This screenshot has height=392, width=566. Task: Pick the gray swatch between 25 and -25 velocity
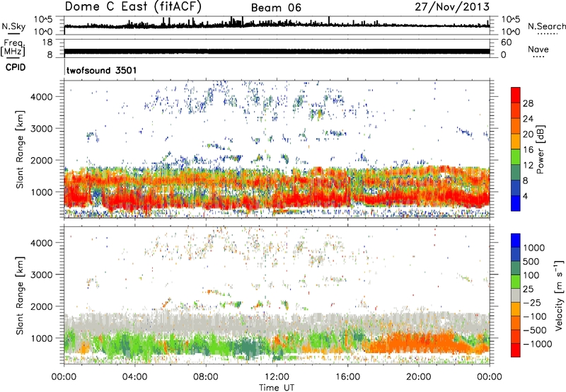516,295
